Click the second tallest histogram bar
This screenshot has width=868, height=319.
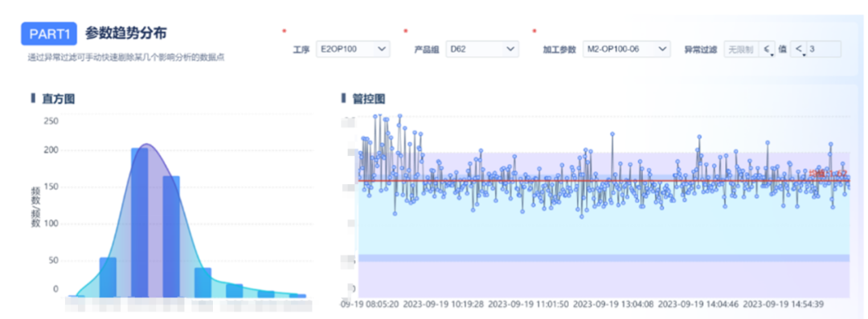point(171,237)
